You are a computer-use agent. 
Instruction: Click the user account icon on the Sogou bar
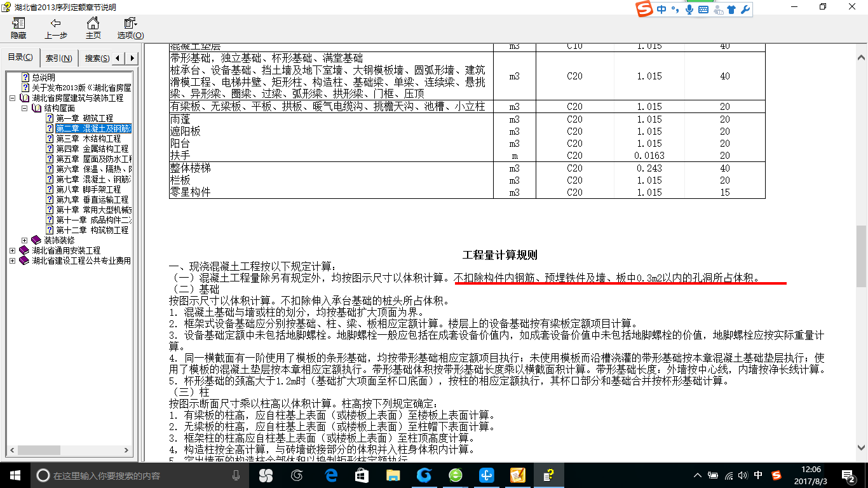click(x=718, y=10)
